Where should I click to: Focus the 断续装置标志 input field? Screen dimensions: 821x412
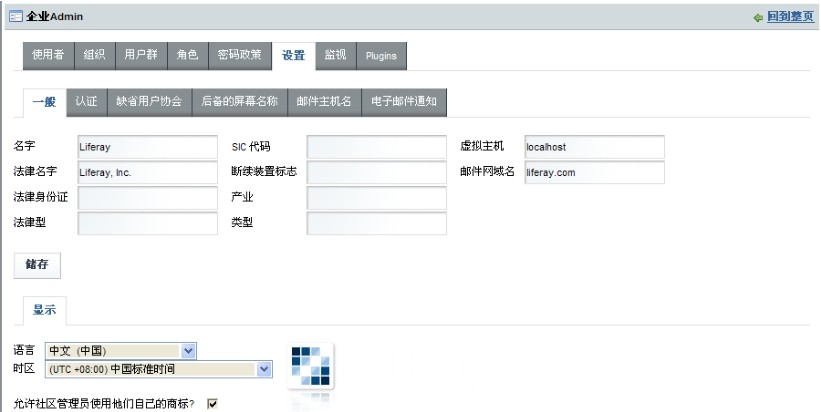click(376, 172)
